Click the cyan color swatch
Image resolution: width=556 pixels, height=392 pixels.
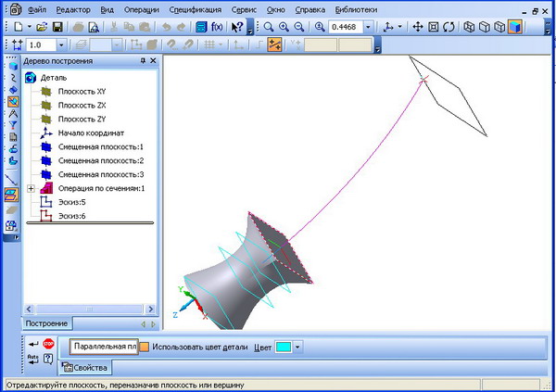point(284,347)
